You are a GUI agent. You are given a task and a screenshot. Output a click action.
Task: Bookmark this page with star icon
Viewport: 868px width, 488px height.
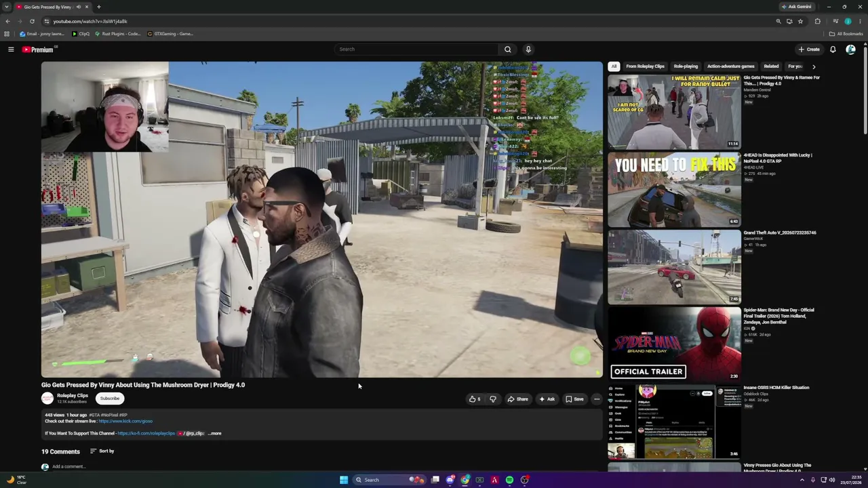pyautogui.click(x=800, y=21)
